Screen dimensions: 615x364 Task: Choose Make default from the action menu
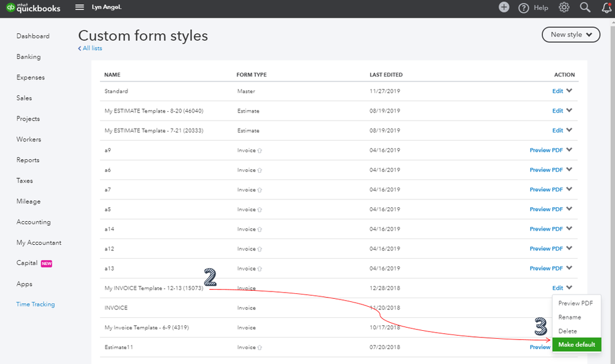(x=577, y=344)
